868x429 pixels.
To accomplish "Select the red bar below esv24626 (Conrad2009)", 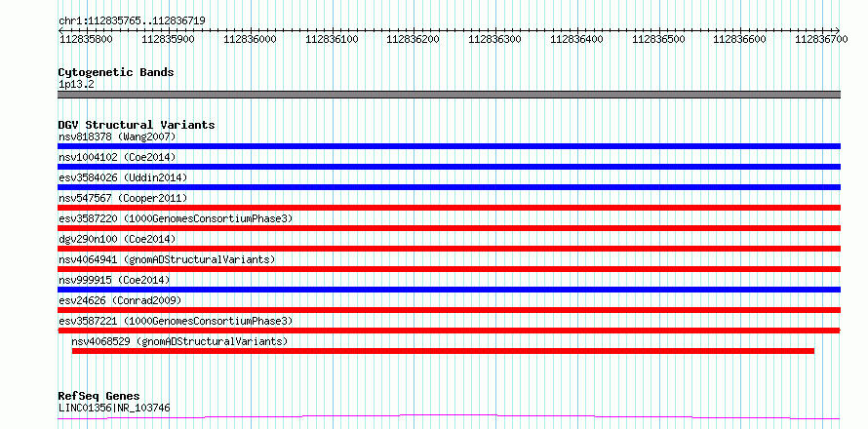I will coord(449,310).
